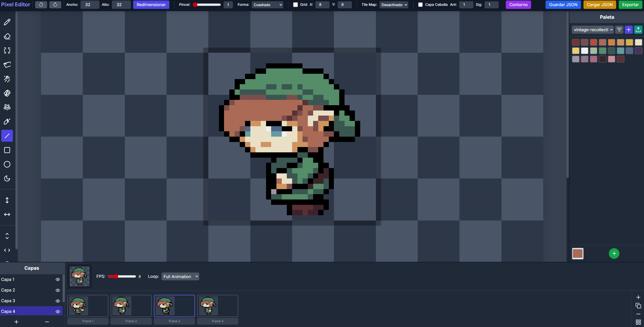Select the paint bucket fill tool
Viewport: 644px width, 327px height.
click(7, 93)
